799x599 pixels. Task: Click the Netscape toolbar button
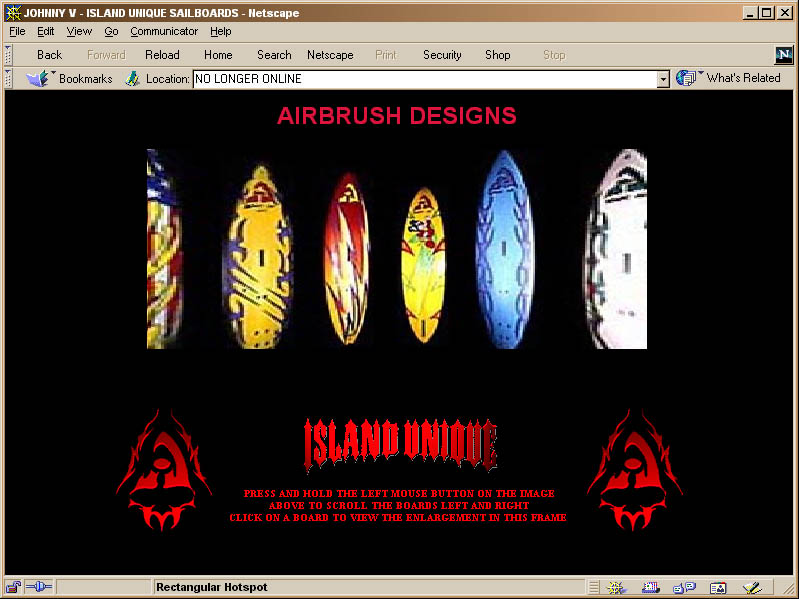coord(330,55)
